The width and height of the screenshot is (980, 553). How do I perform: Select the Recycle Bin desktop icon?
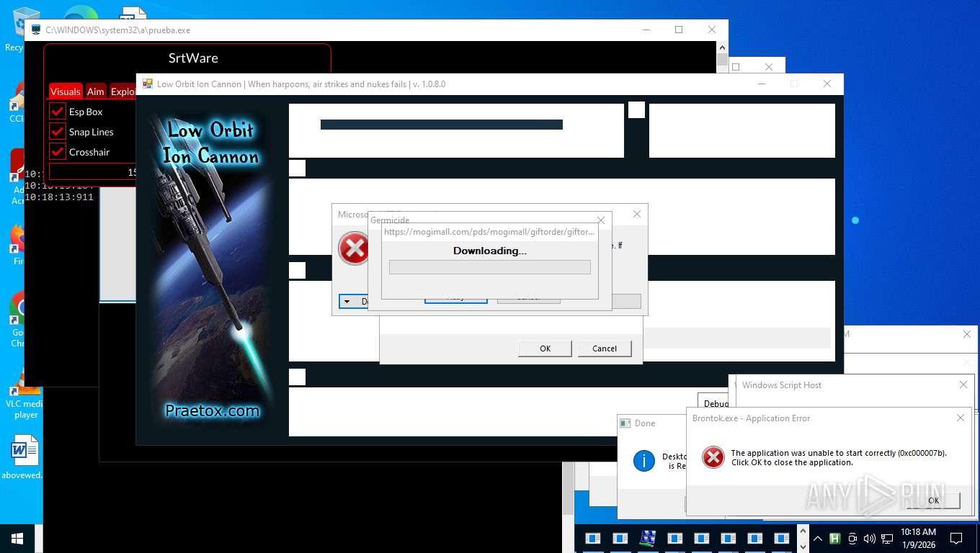click(x=14, y=30)
